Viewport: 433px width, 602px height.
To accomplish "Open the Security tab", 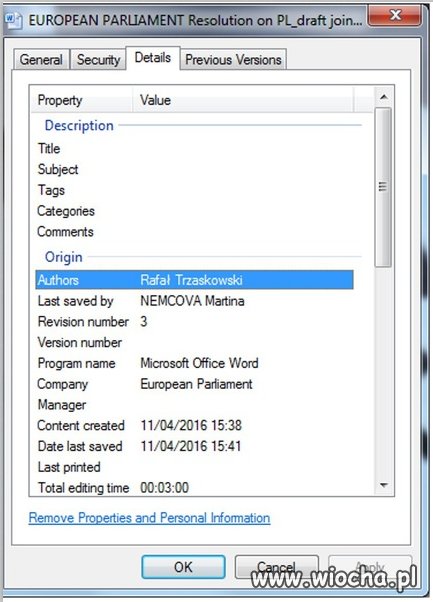I will tap(98, 60).
